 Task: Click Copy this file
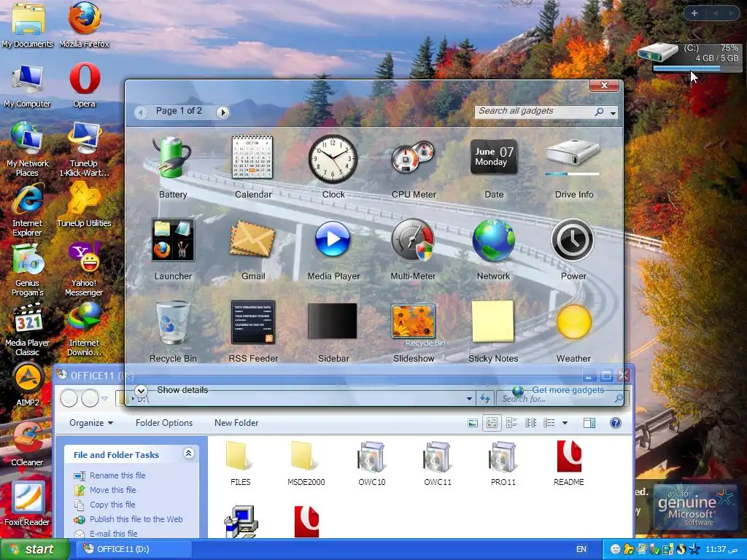[x=112, y=505]
